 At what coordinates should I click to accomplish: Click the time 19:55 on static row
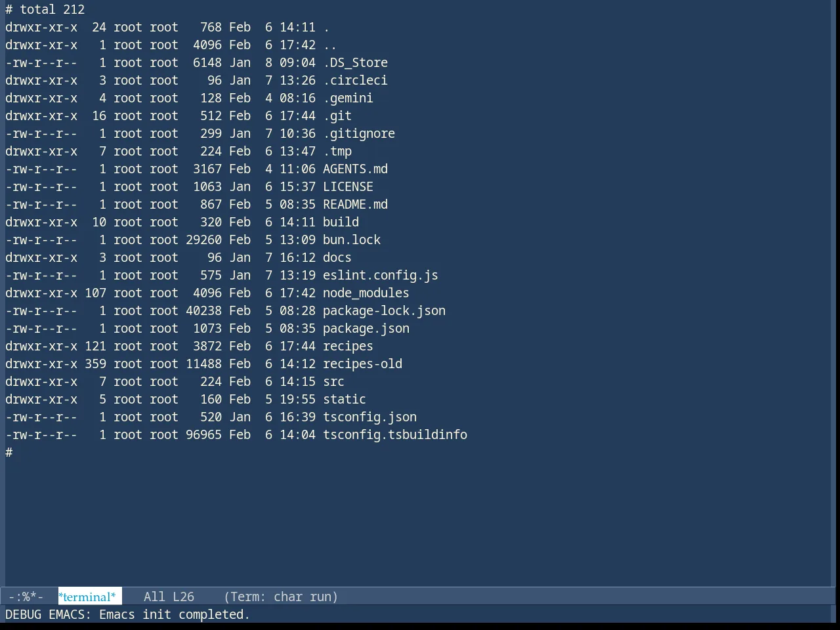297,399
